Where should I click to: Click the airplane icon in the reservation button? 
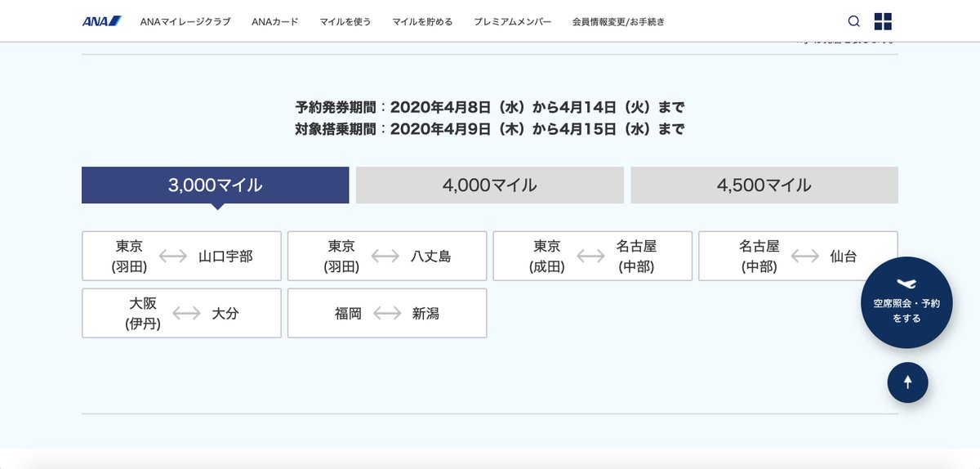(906, 284)
